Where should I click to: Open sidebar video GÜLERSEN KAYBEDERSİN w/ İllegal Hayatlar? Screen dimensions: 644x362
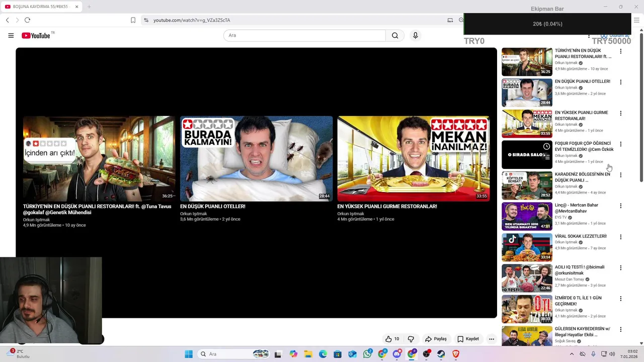[x=583, y=332]
